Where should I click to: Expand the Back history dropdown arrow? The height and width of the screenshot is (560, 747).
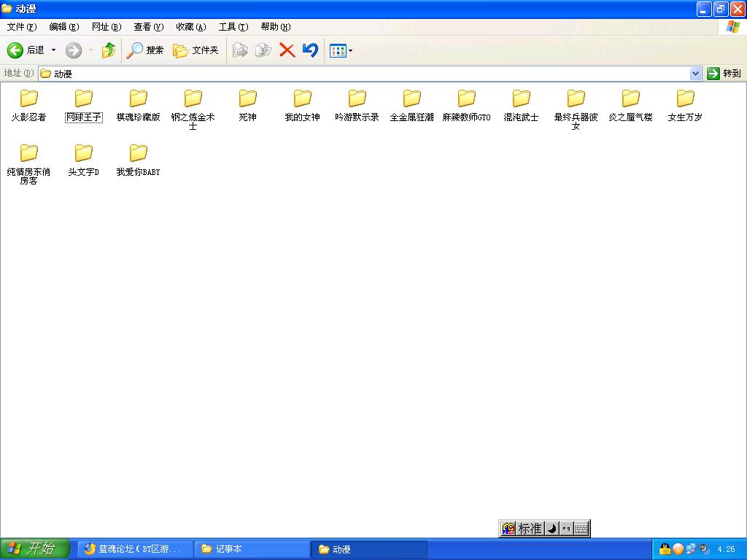click(x=53, y=50)
